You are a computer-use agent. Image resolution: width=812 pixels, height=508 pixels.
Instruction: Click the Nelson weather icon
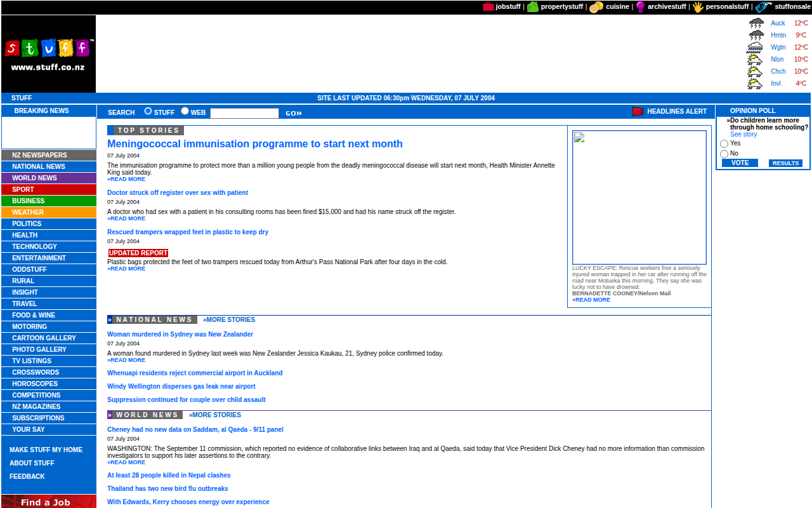[x=755, y=59]
